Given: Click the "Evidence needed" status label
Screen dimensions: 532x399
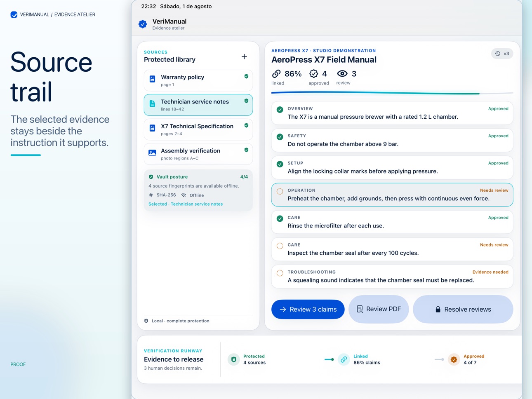Looking at the screenshot, I should coord(490,272).
